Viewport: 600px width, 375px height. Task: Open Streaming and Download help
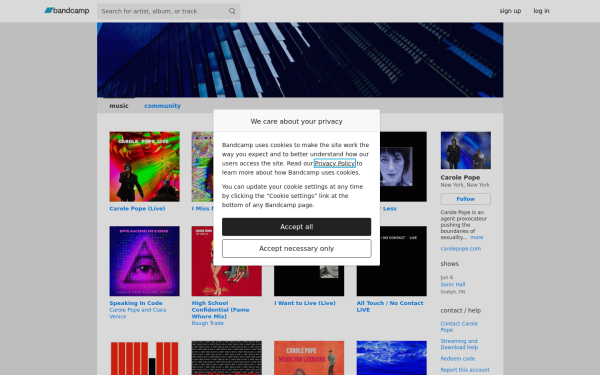tap(459, 344)
